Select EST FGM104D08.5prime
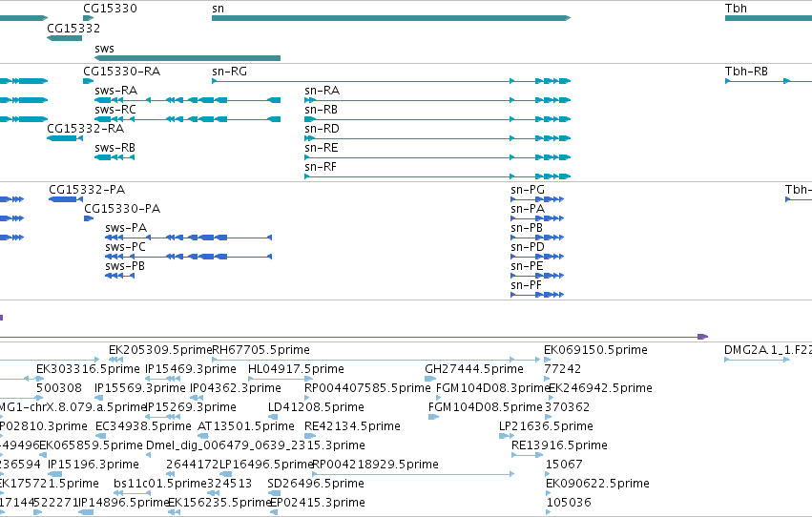The image size is (812, 517). point(433,417)
